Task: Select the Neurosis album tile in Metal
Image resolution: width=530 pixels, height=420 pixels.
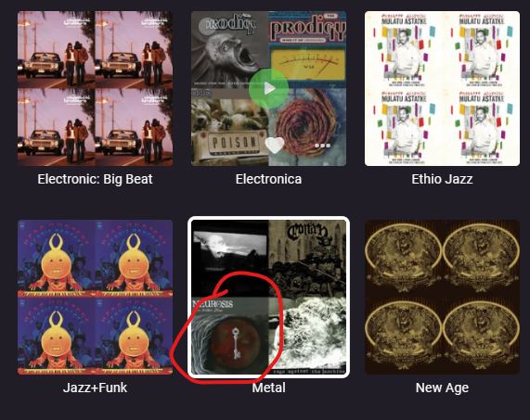Action: (230, 336)
